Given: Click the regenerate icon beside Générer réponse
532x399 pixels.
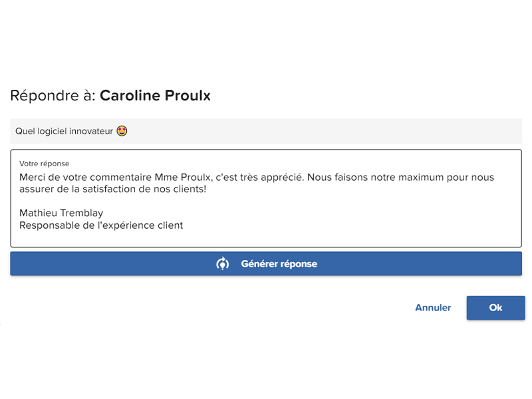Looking at the screenshot, I should (223, 263).
